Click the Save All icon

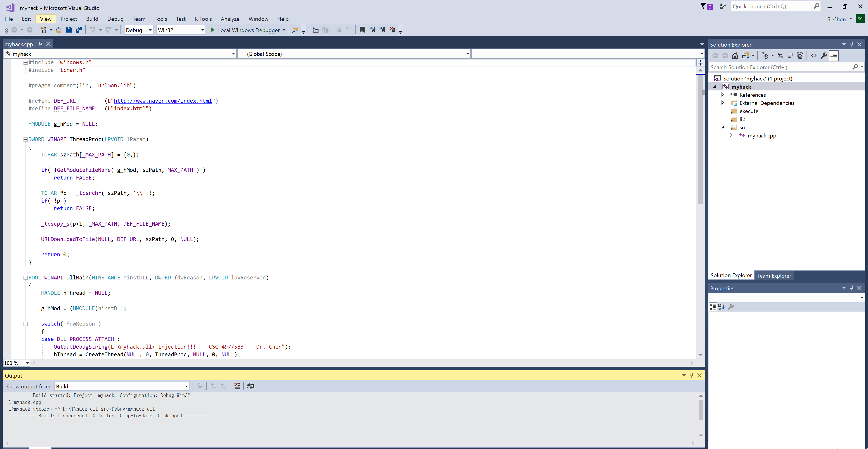[79, 30]
